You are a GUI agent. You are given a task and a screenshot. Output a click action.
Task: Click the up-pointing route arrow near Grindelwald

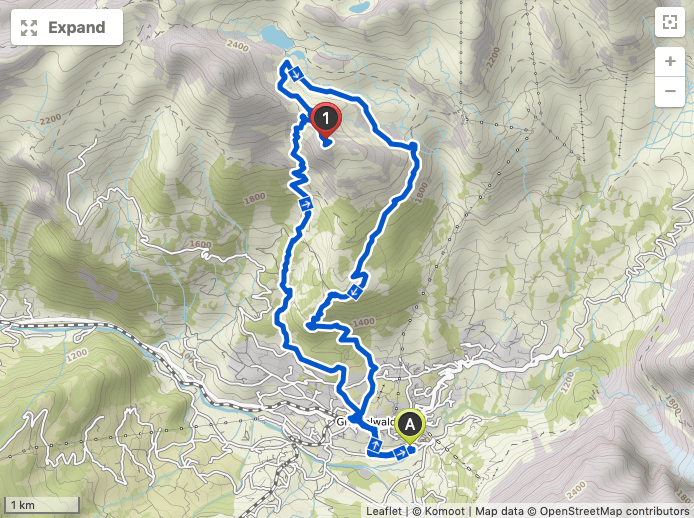pos(375,444)
